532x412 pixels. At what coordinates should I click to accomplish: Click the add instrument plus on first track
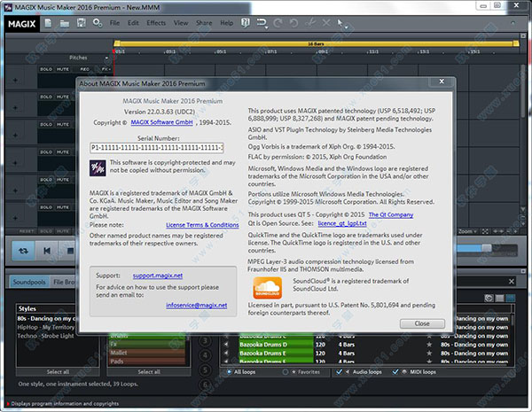(15, 81)
